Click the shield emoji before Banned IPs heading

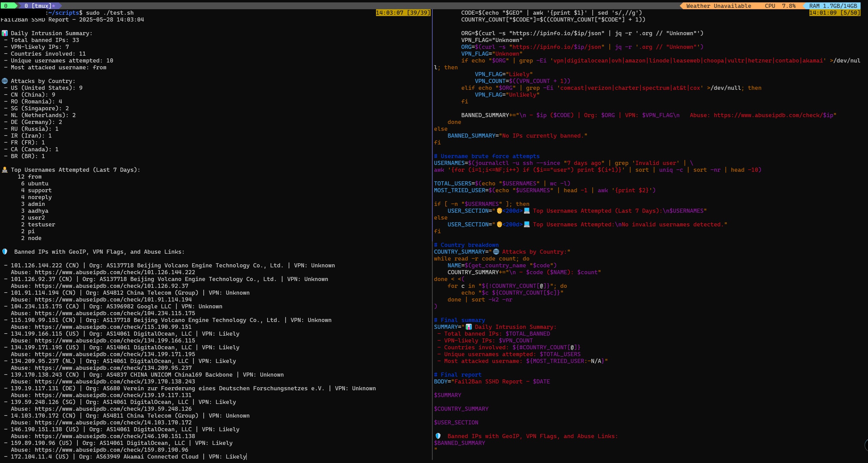point(4,252)
